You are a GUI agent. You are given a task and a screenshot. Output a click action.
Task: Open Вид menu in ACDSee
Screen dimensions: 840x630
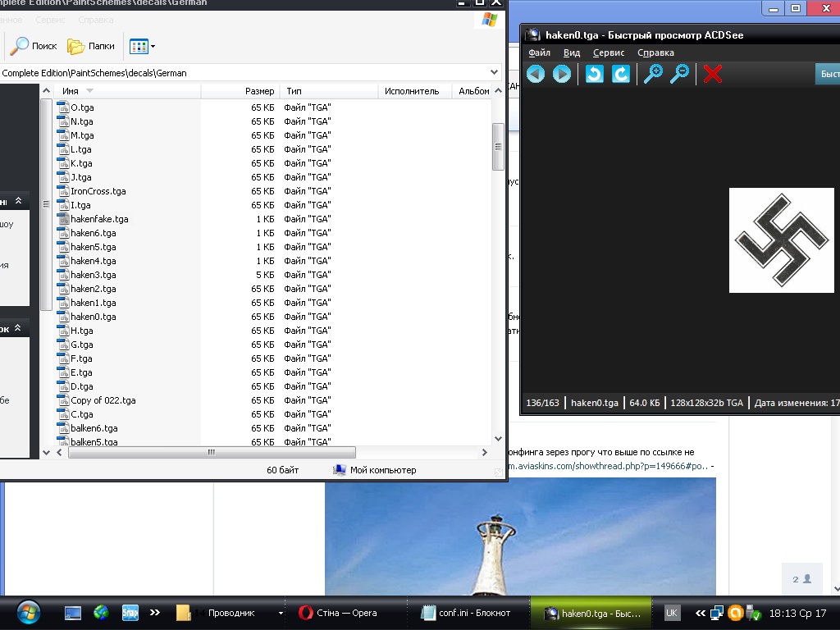tap(572, 52)
